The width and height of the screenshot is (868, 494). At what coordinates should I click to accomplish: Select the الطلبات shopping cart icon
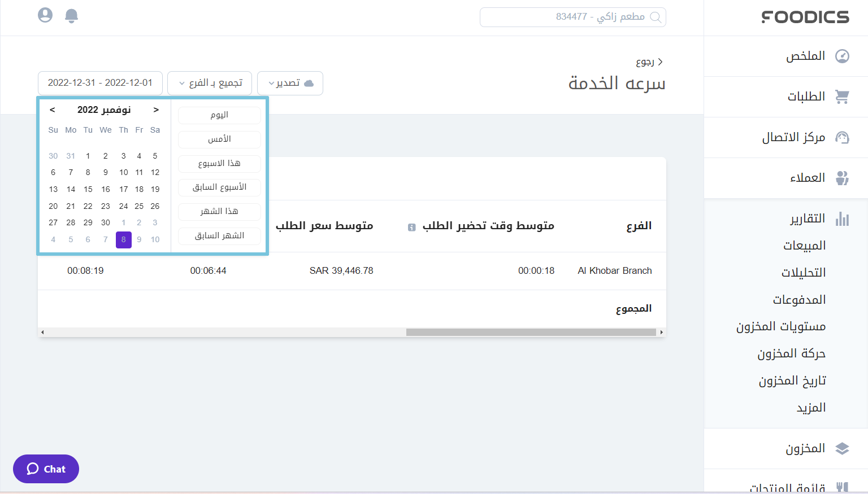843,96
